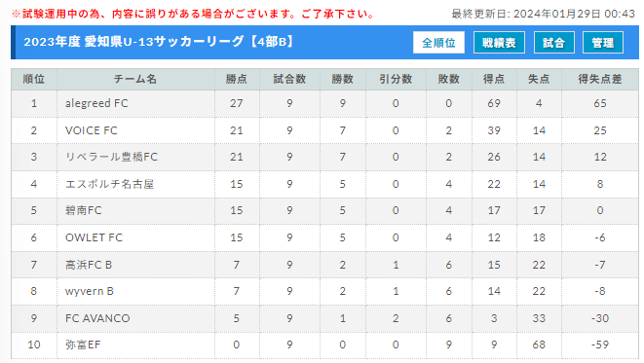This screenshot has height=363, width=644.
Task: Click the 管理 button
Action: [602, 43]
